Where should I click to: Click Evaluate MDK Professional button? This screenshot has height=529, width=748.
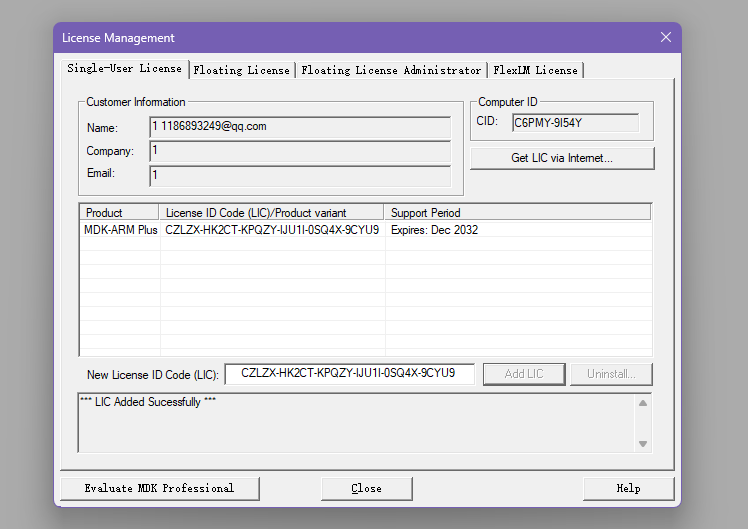pyautogui.click(x=160, y=488)
